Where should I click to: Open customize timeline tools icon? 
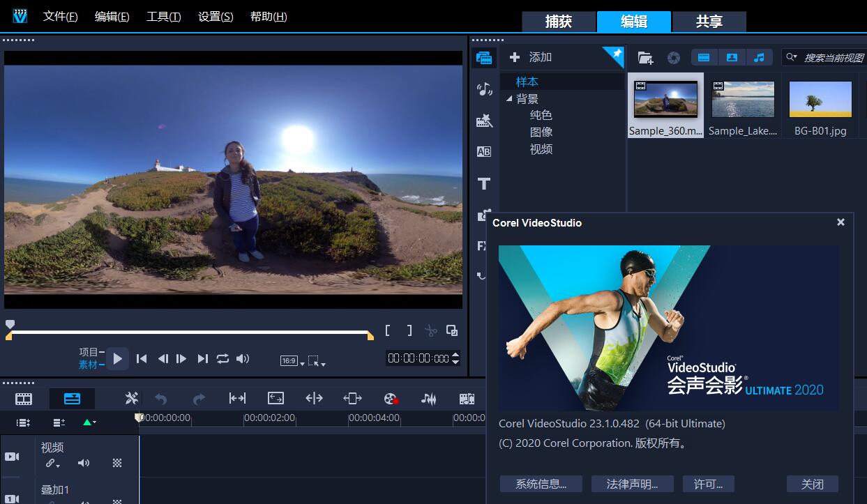coord(131,399)
